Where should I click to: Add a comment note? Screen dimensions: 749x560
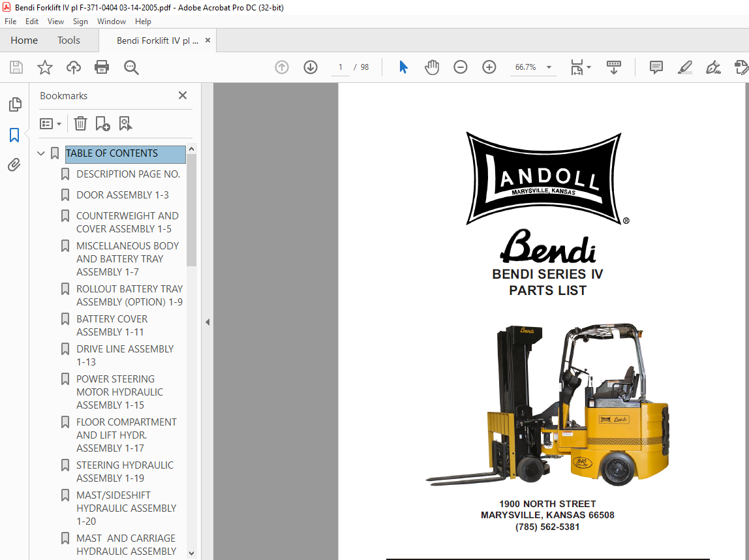pos(656,67)
